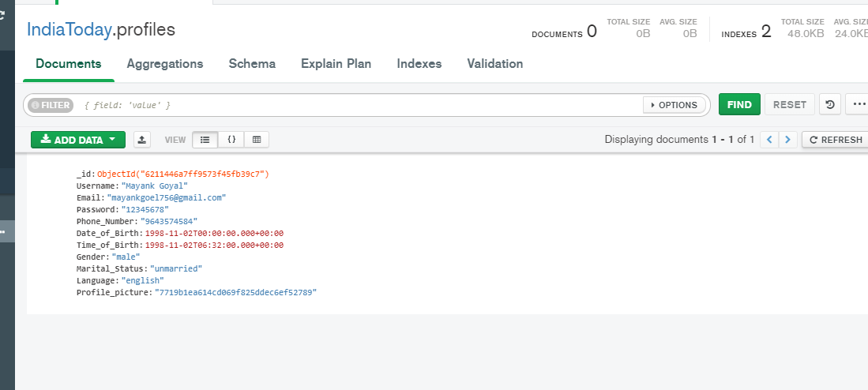
Task: Click the FILTER label badge
Action: pyautogui.click(x=51, y=105)
